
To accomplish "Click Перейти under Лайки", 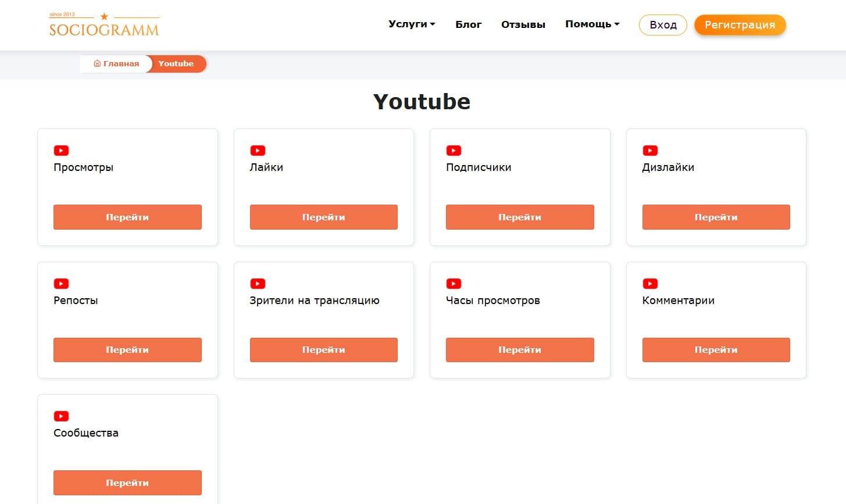I will click(324, 217).
